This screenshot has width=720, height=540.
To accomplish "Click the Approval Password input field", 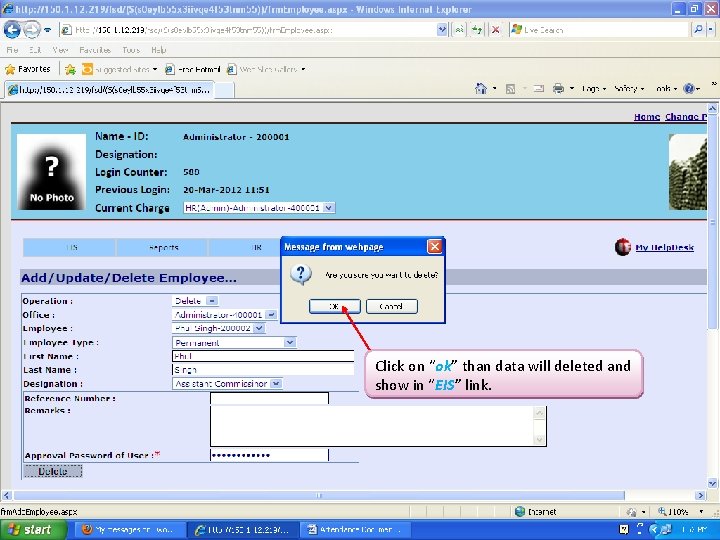I will [x=270, y=455].
